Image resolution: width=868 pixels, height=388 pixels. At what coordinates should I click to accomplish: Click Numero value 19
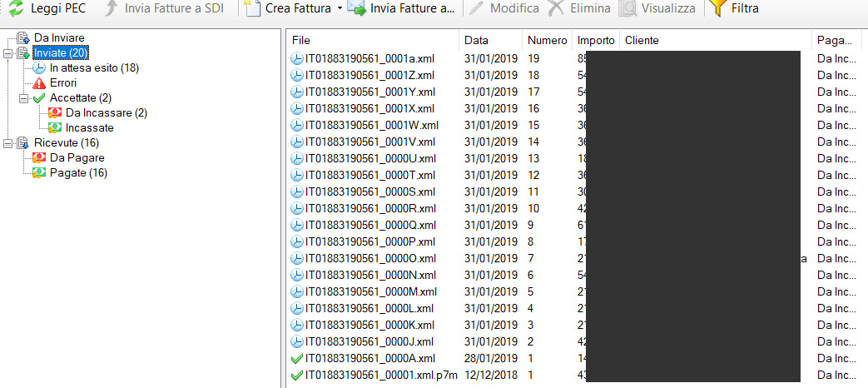(533, 58)
